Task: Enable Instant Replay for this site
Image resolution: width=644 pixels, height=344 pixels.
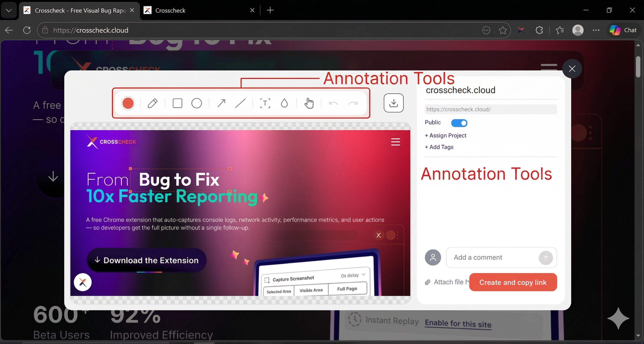Action: tap(458, 322)
